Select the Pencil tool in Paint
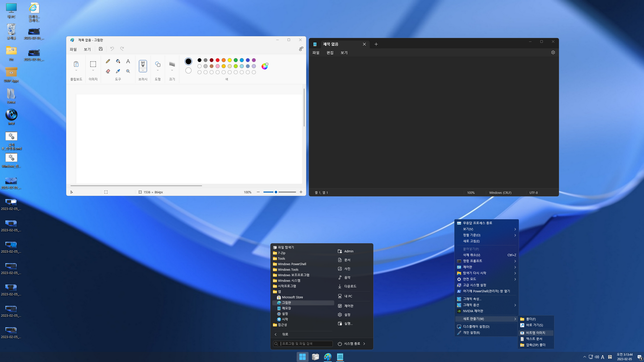This screenshot has height=362, width=644. click(108, 61)
